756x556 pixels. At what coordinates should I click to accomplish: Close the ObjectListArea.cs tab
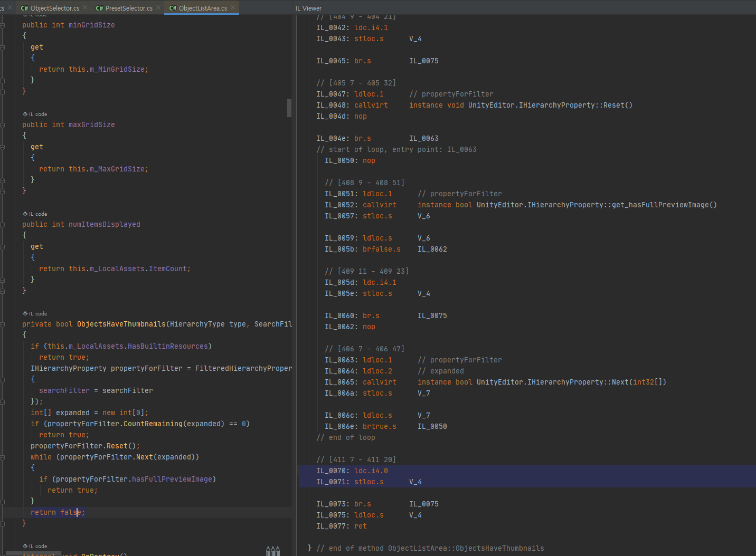[x=233, y=7]
